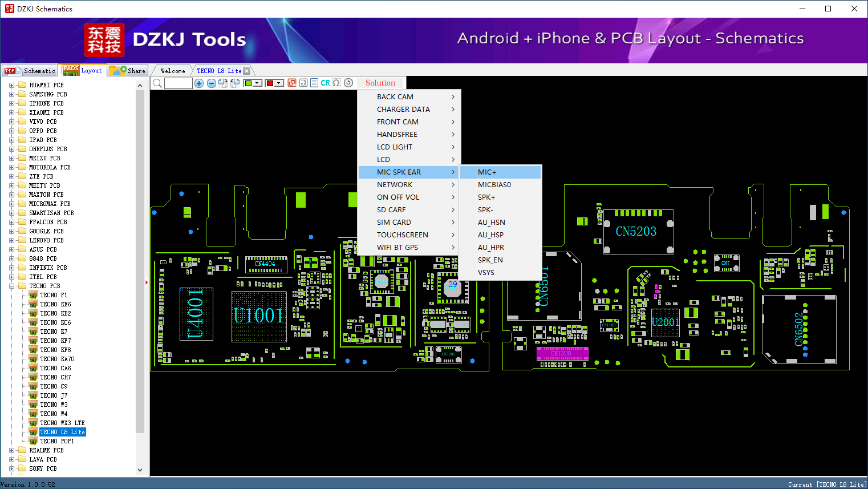
Task: Click the search input field in toolbar
Action: (179, 83)
